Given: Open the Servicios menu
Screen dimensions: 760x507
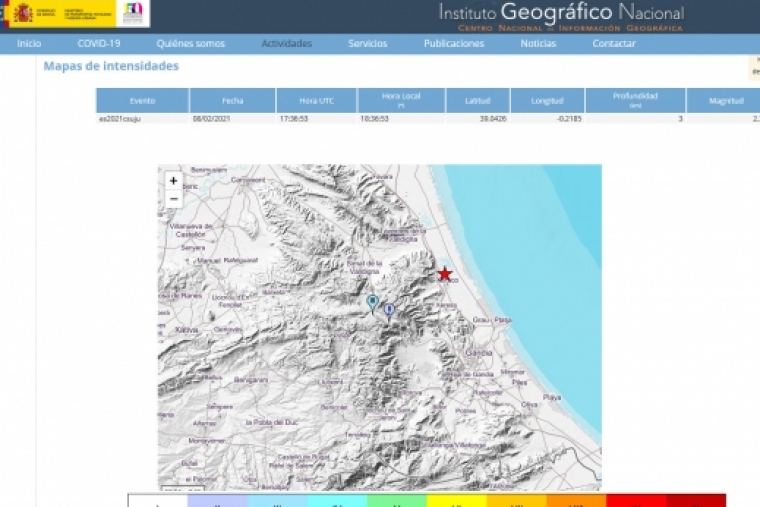Looking at the screenshot, I should (x=367, y=44).
